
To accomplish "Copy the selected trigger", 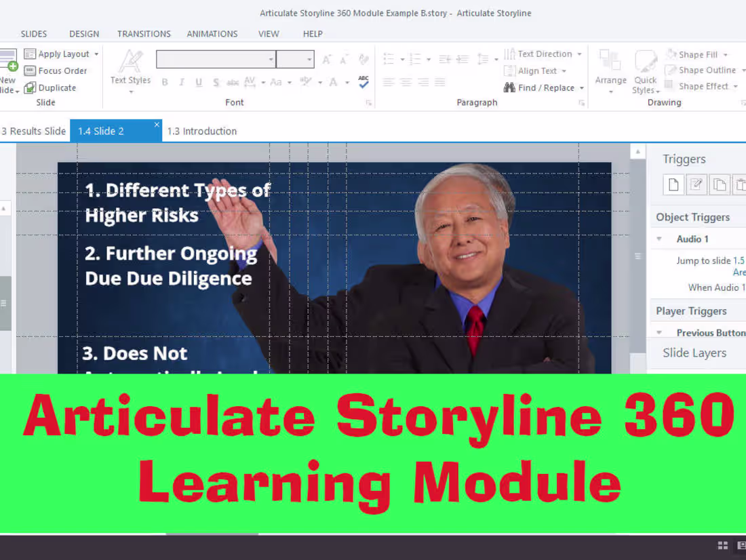I will point(720,184).
